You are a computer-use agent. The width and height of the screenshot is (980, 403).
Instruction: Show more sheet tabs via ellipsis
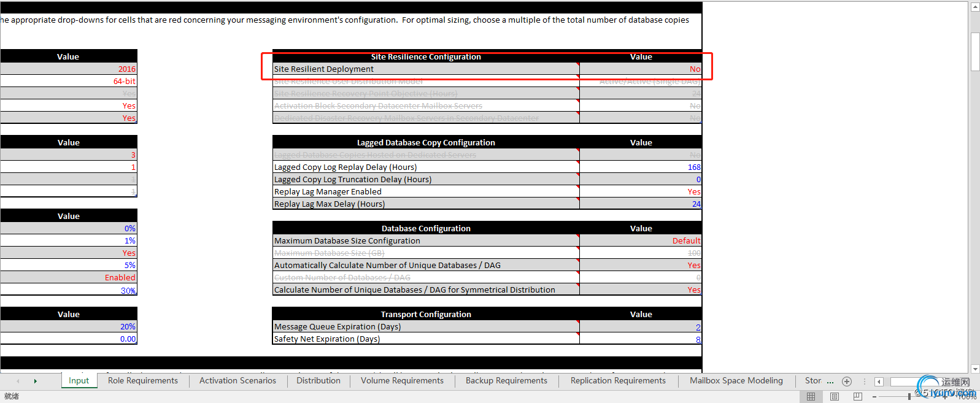click(x=830, y=381)
